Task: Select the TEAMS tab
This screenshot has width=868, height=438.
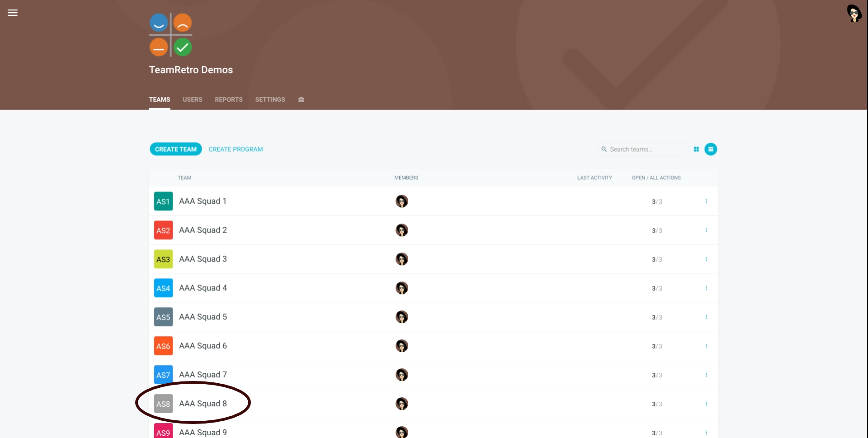Action: [x=160, y=100]
